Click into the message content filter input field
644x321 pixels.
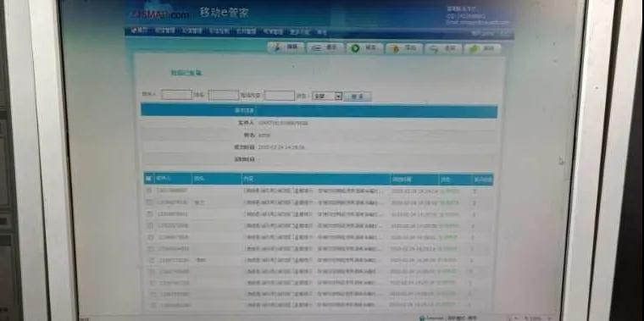280,96
